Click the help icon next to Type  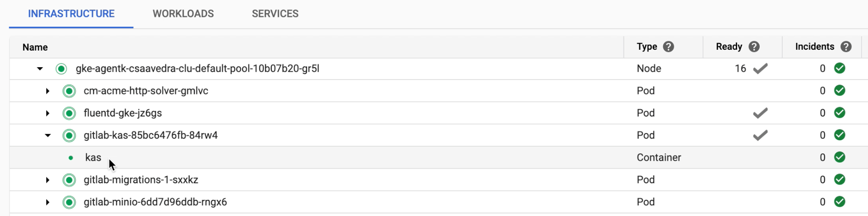pos(668,47)
